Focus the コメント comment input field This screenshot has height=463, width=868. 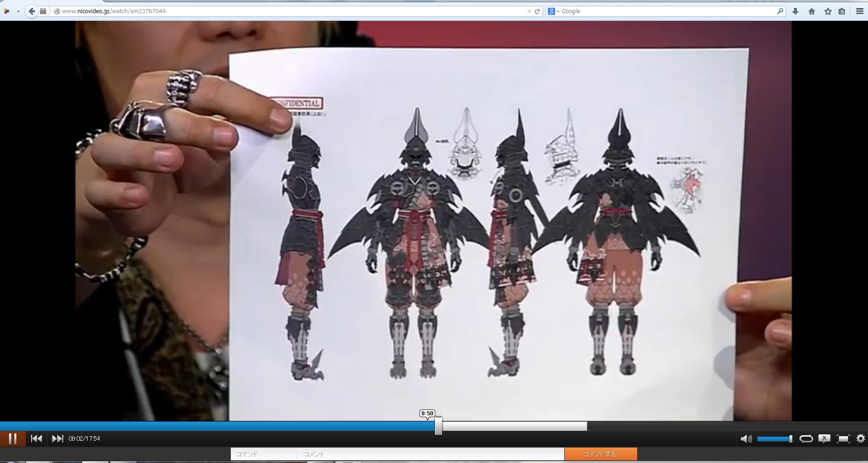pos(430,454)
